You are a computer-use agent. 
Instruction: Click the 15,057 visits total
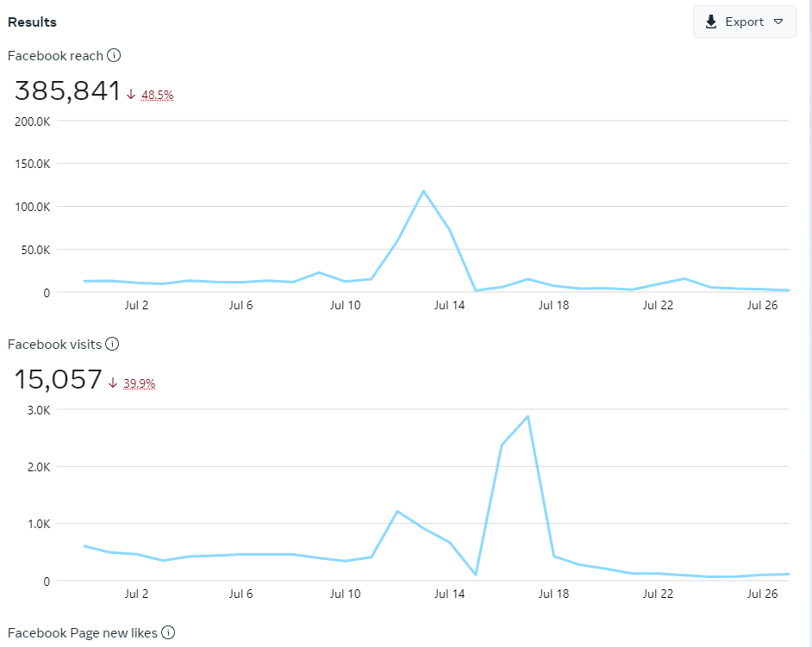pyautogui.click(x=58, y=380)
